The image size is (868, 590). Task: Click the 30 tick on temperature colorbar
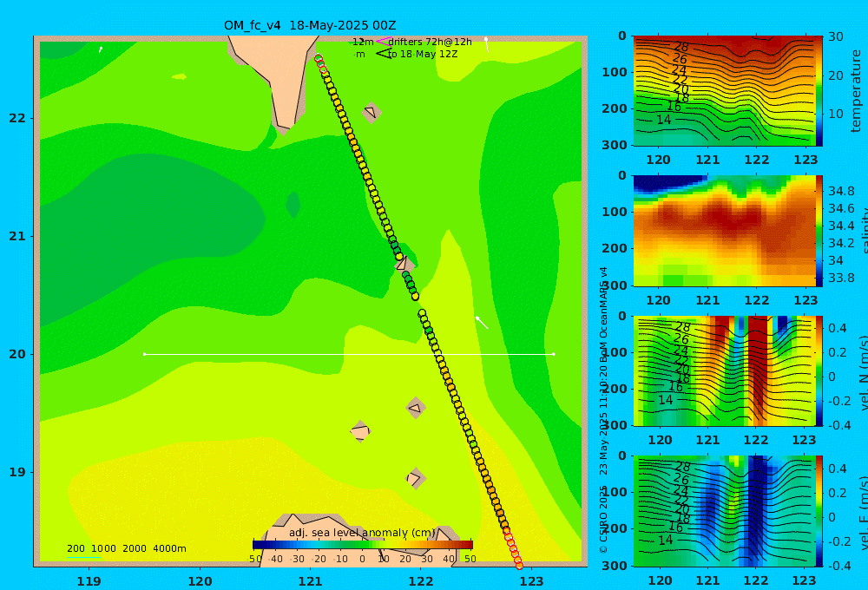tap(836, 37)
